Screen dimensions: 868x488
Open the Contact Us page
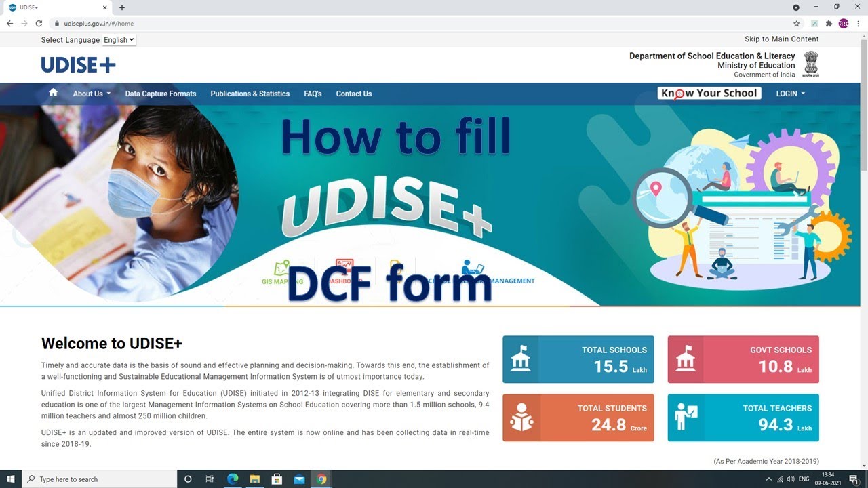tap(354, 94)
